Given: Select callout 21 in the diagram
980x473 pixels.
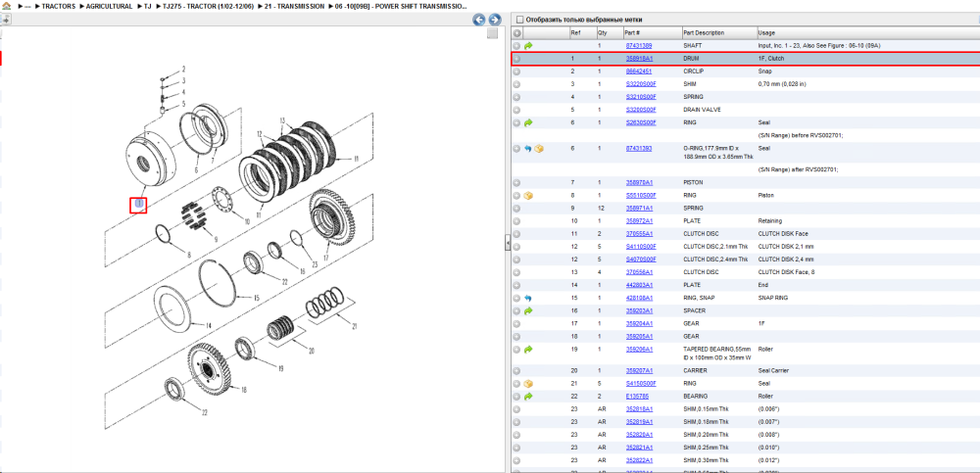Looking at the screenshot, I should pos(354,326).
